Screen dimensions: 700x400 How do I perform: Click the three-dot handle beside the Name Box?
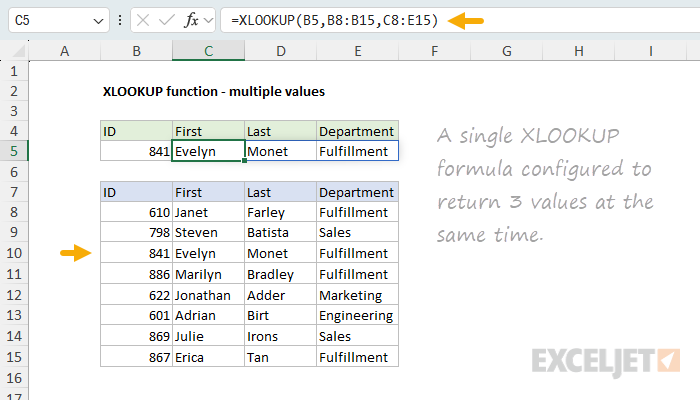[x=120, y=20]
